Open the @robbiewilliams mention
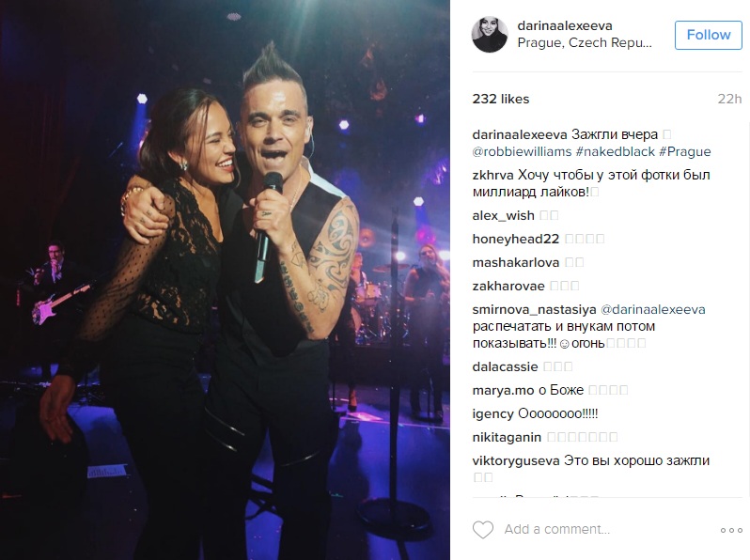 tap(522, 151)
